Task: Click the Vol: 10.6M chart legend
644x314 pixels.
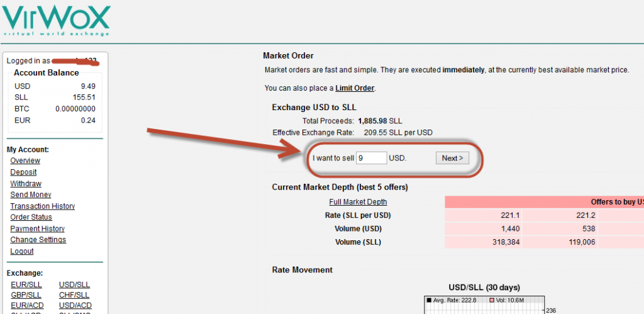Action: 507,300
